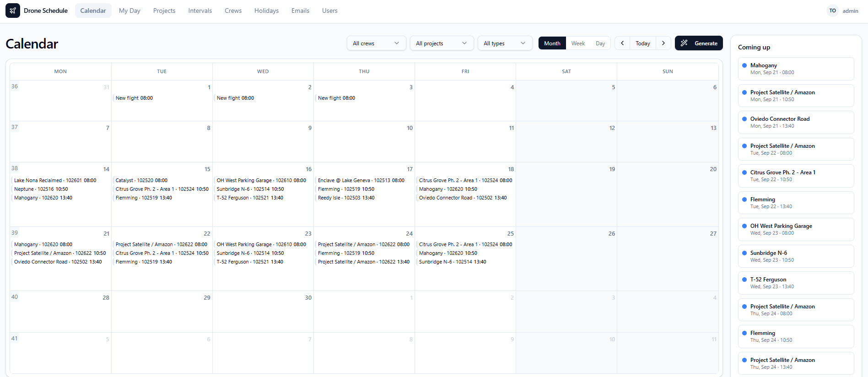Image resolution: width=868 pixels, height=377 pixels.
Task: Open Sunbridge N-6 Wed, Sep 23 card
Action: pos(796,256)
